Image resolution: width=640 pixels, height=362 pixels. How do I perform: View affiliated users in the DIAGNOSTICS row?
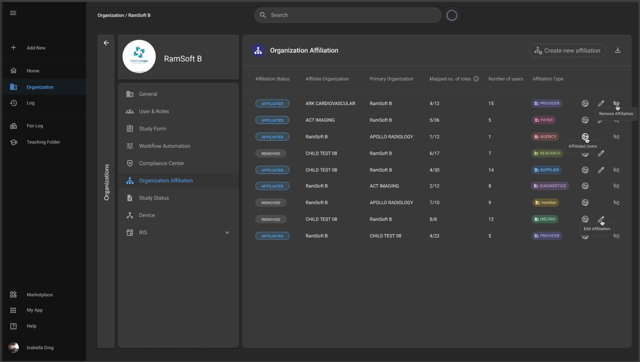585,186
